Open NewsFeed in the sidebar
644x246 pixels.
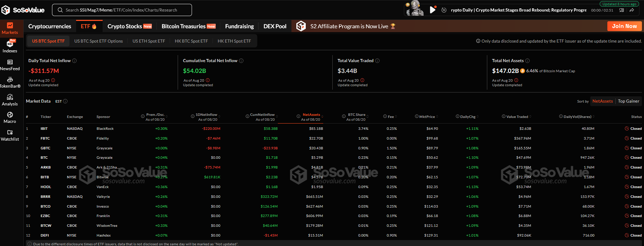click(10, 65)
